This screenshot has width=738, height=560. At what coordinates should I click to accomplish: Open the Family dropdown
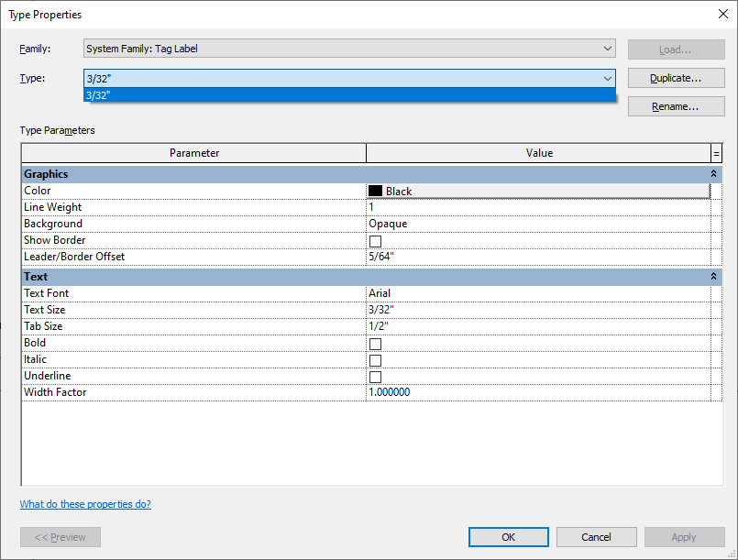pyautogui.click(x=608, y=49)
